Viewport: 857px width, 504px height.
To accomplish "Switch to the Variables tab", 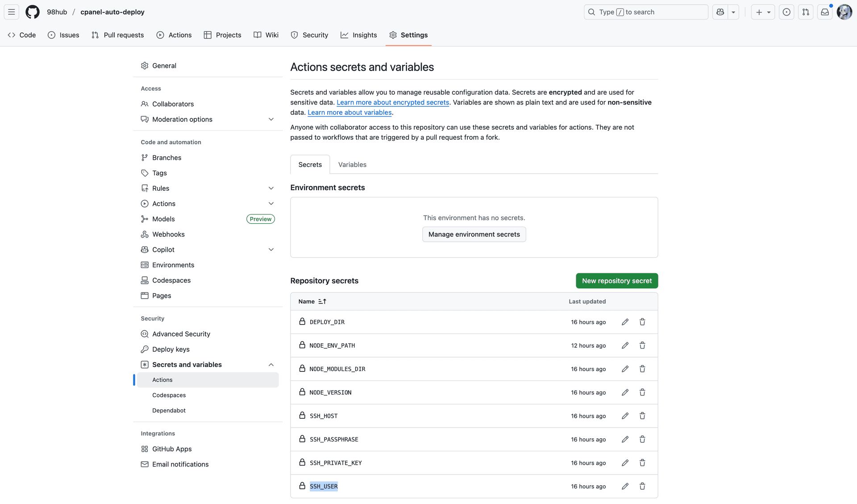I will pos(352,164).
